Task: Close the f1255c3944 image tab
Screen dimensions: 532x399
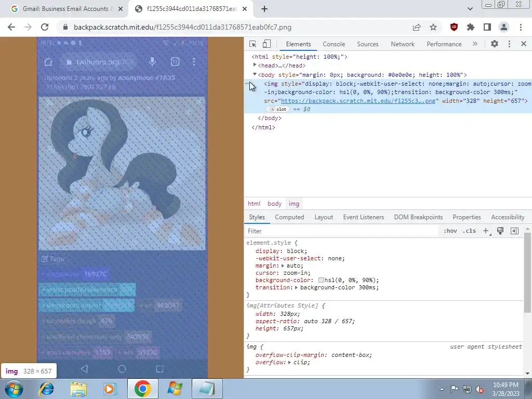Action: (x=245, y=9)
